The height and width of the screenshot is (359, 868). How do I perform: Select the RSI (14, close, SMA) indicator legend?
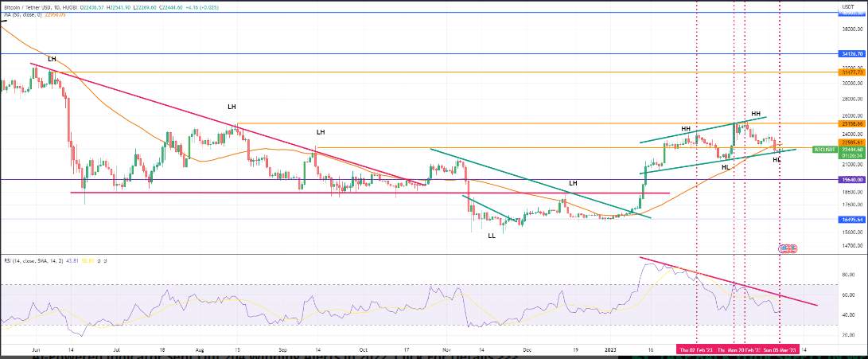pos(33,259)
